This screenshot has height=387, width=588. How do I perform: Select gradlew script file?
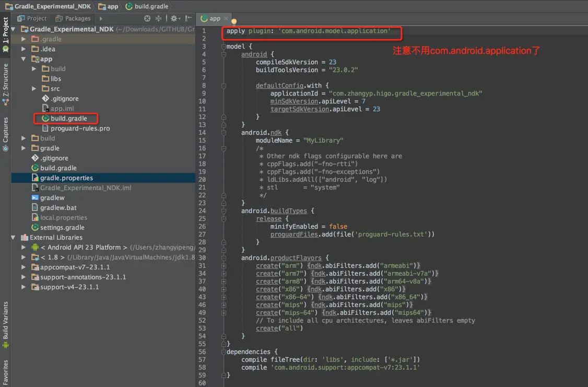[x=48, y=197]
